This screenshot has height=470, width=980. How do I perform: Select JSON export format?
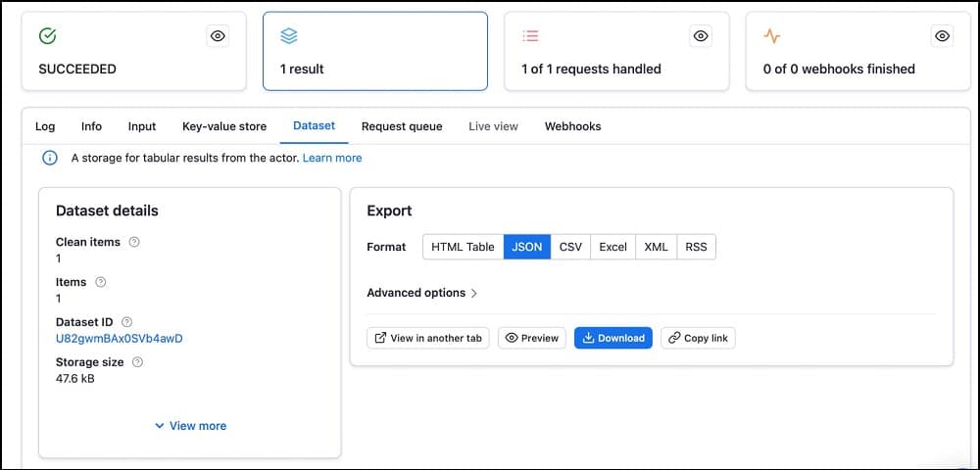(527, 247)
